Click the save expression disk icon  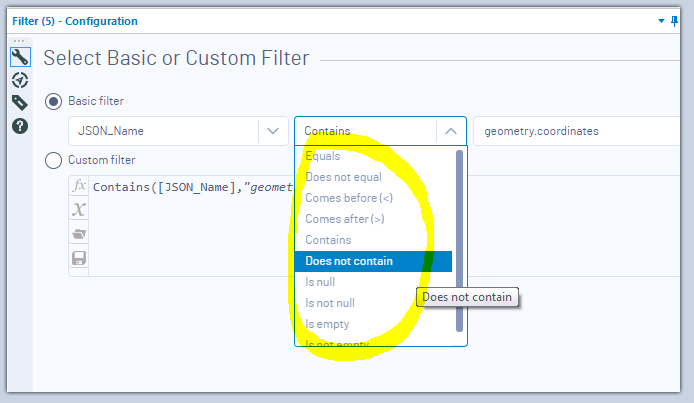(x=79, y=257)
